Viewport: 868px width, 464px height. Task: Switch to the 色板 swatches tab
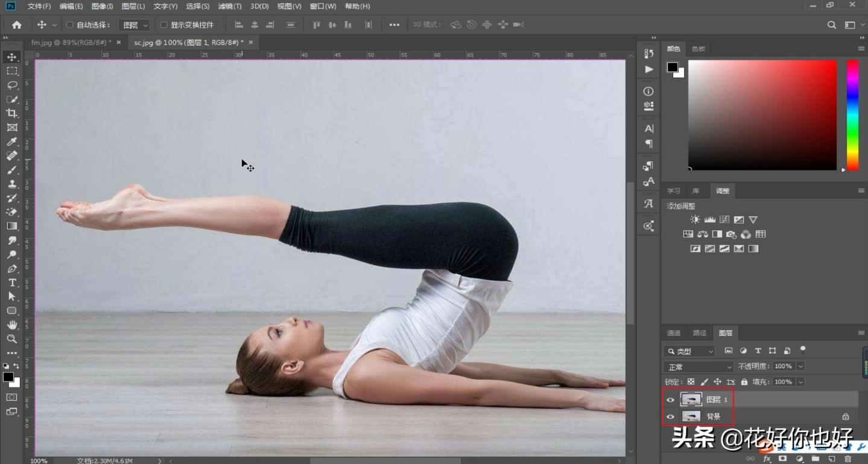[x=699, y=49]
